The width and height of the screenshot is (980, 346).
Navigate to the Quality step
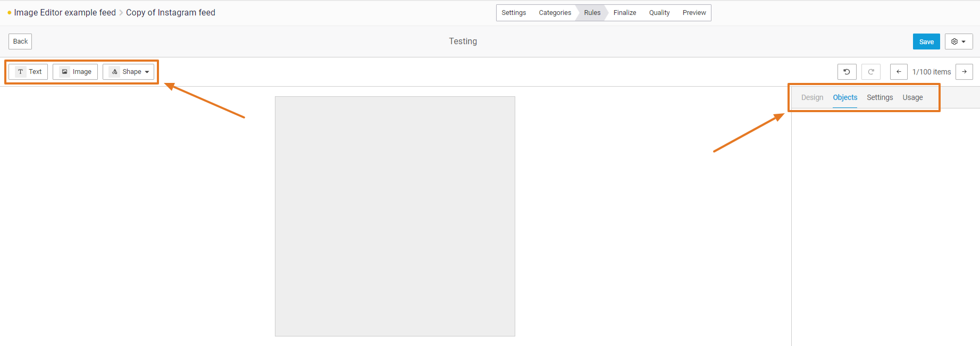[659, 13]
